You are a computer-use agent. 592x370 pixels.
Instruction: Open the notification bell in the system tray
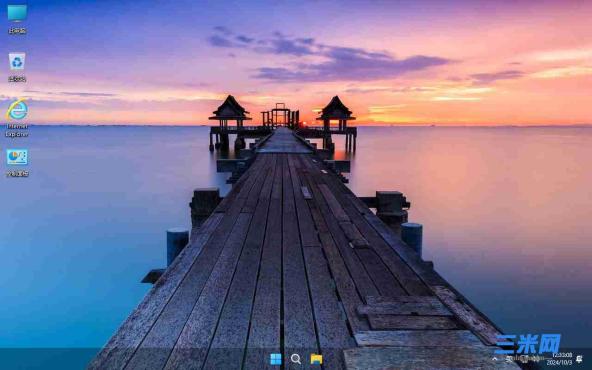coord(579,359)
